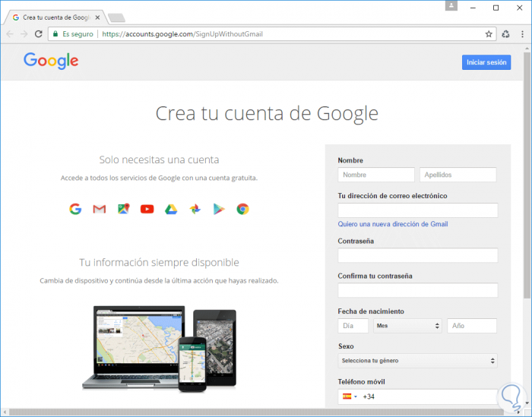Viewport: 532px width, 417px height.
Task: Maximize the Chrome window
Action: click(x=496, y=8)
